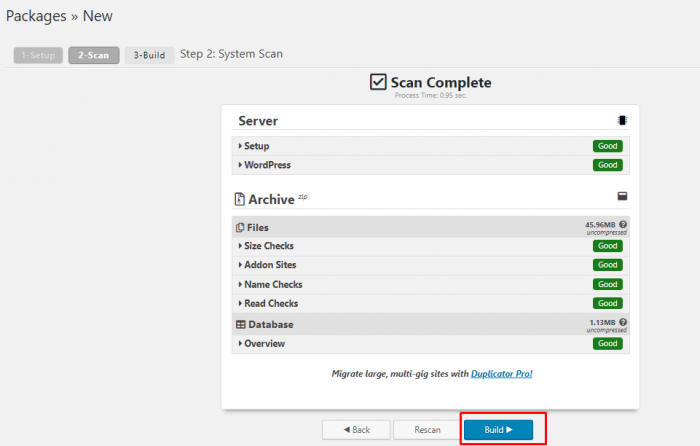Click the Database table icon

tap(240, 325)
